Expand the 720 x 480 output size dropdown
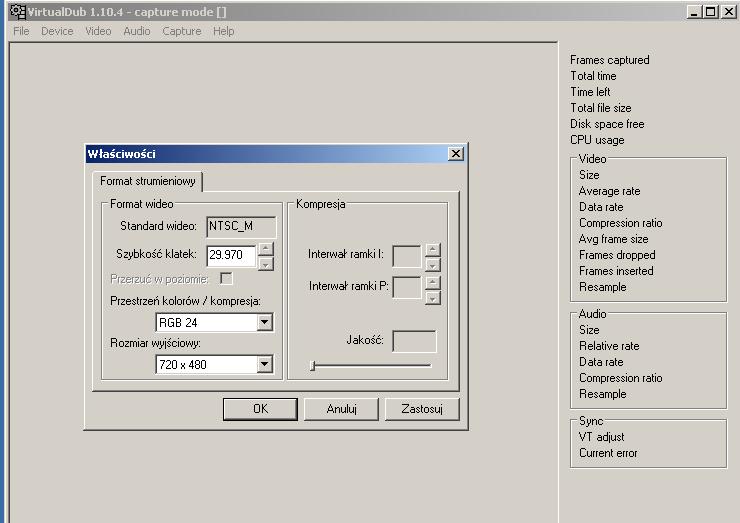 (264, 365)
